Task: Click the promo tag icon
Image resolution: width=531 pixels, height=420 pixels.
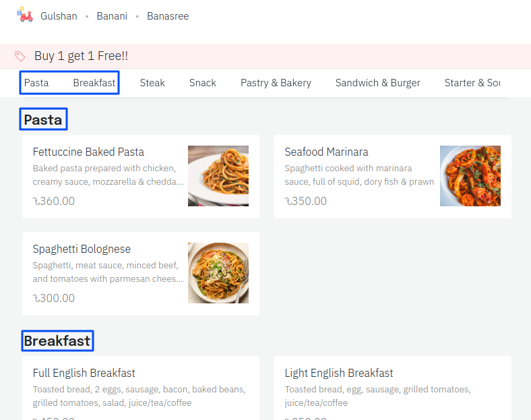Action: tap(20, 56)
